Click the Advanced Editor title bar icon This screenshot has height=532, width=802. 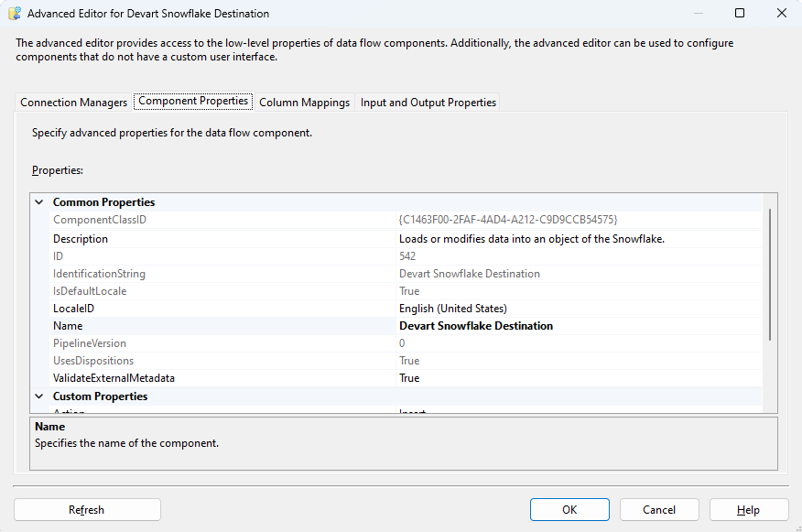pos(14,14)
